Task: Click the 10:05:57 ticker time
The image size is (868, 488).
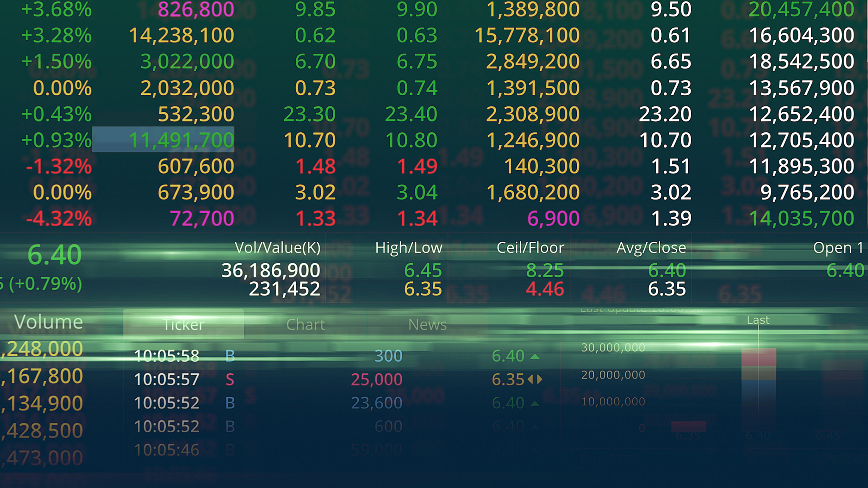Action: (167, 380)
